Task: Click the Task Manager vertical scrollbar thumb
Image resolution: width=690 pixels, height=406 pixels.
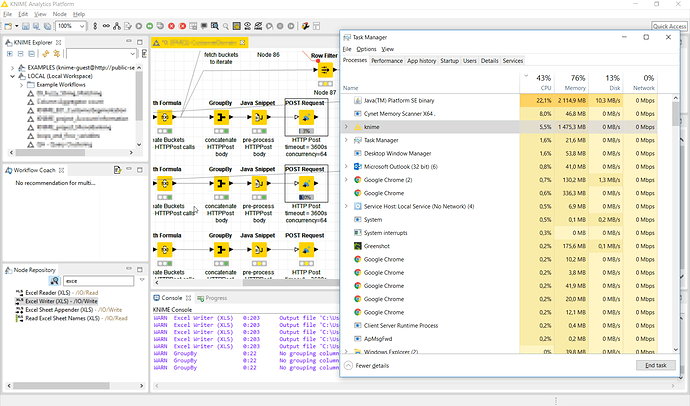Action: pos(676,113)
